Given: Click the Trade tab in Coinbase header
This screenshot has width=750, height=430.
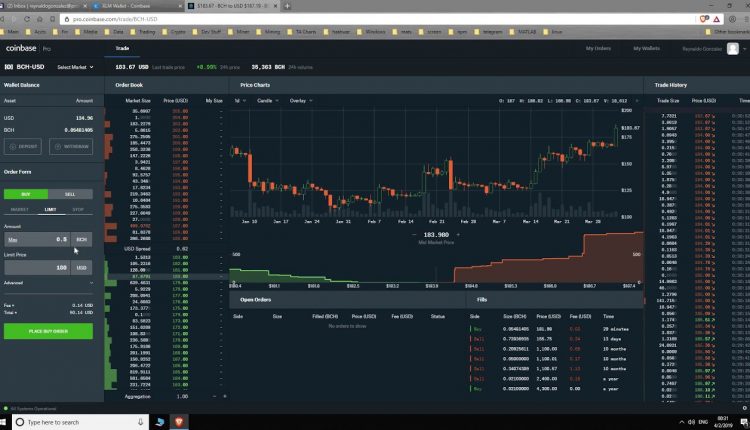Looking at the screenshot, I should click(122, 48).
